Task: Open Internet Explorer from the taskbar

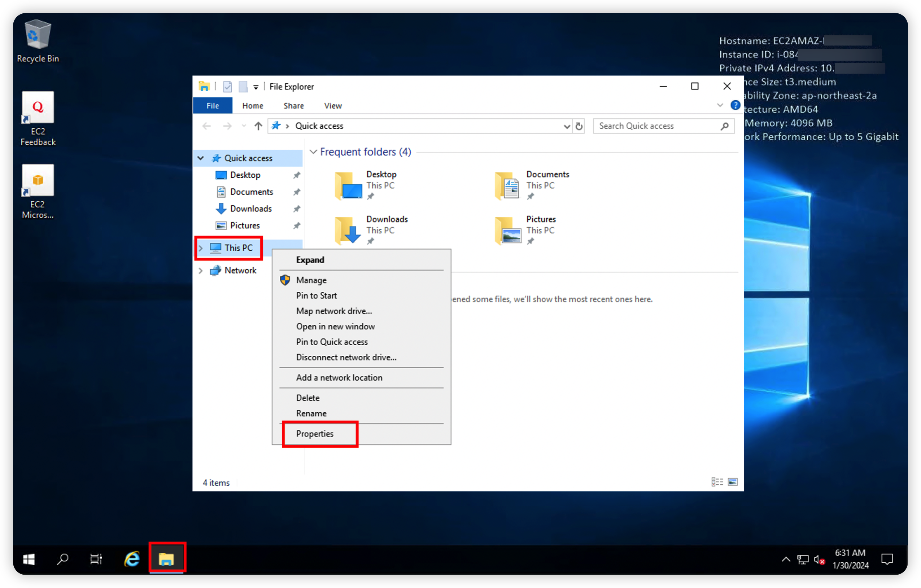Action: tap(132, 559)
